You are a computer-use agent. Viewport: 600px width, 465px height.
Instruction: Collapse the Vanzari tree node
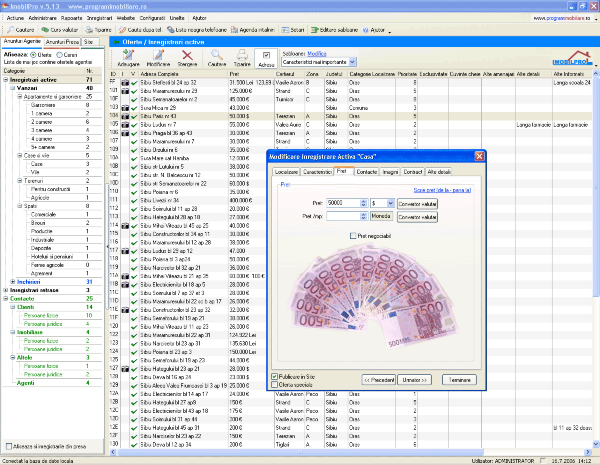point(12,88)
